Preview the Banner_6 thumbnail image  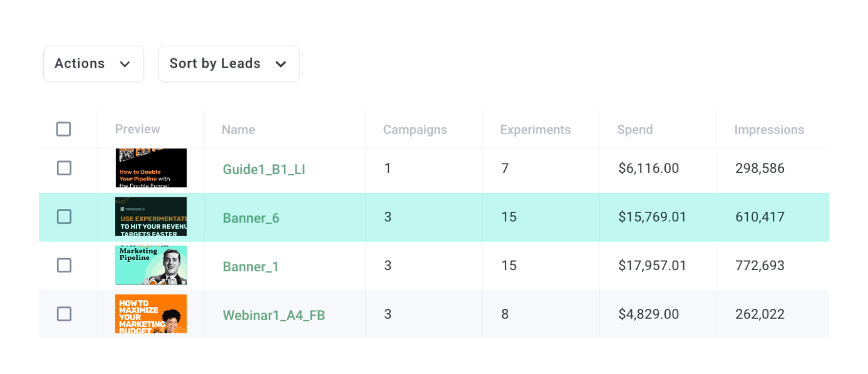pos(151,217)
